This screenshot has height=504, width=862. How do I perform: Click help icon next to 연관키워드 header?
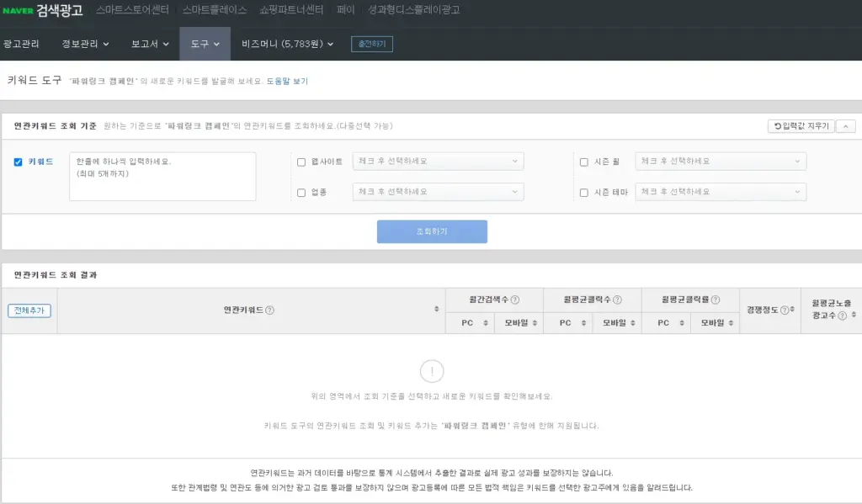[269, 310]
